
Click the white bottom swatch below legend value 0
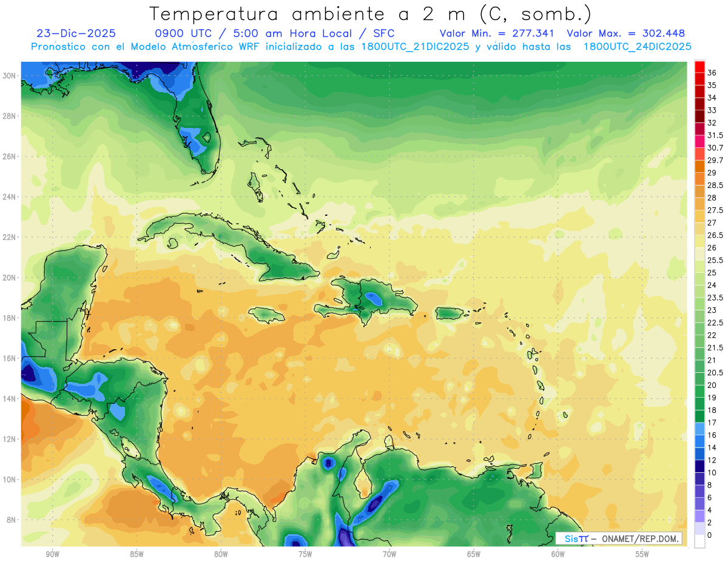[x=699, y=541]
